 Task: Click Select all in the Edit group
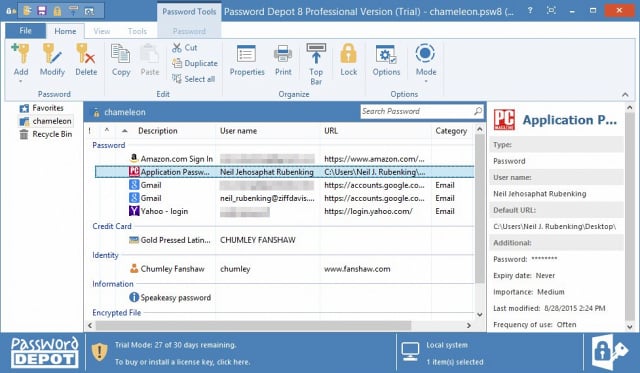193,79
